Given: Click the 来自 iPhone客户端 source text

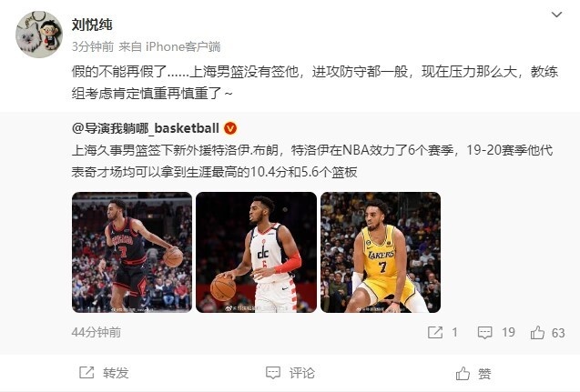Looking at the screenshot, I should (x=169, y=46).
